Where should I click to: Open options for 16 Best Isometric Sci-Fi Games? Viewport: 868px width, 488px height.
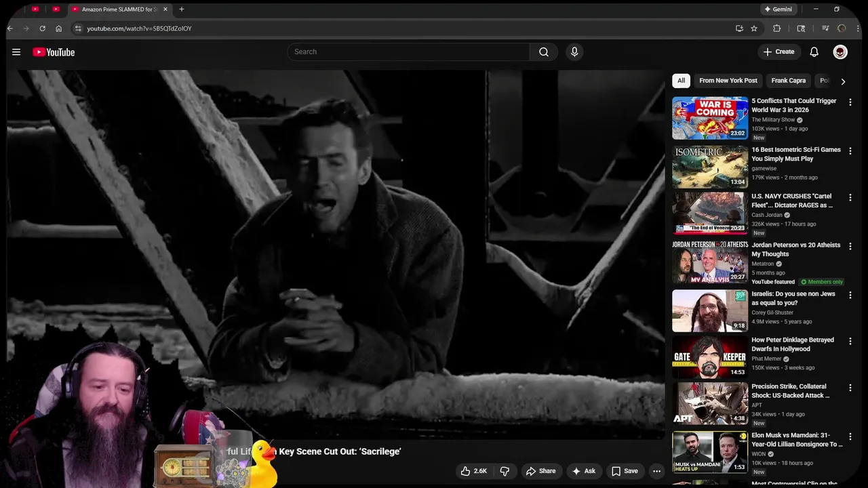click(x=850, y=151)
